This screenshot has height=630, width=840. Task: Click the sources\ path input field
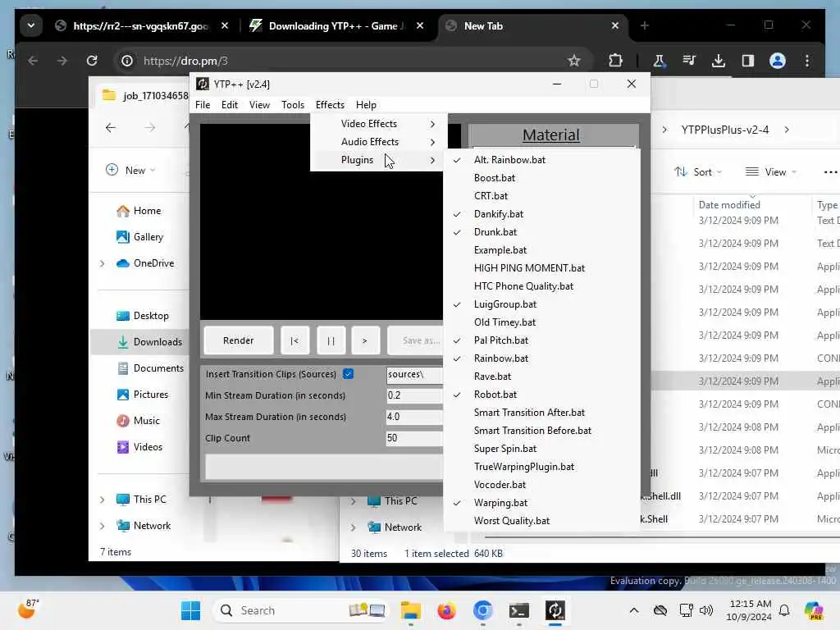[x=414, y=374]
